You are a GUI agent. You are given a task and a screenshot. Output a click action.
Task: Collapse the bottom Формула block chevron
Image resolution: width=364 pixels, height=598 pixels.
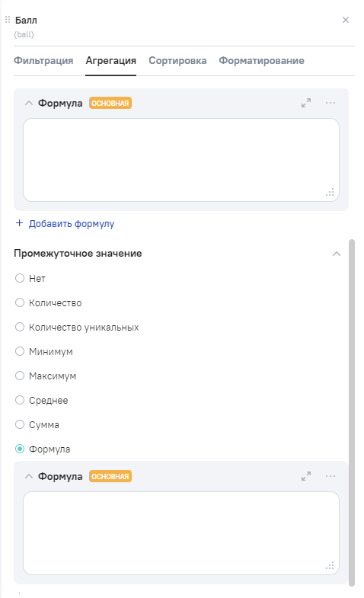pyautogui.click(x=29, y=476)
